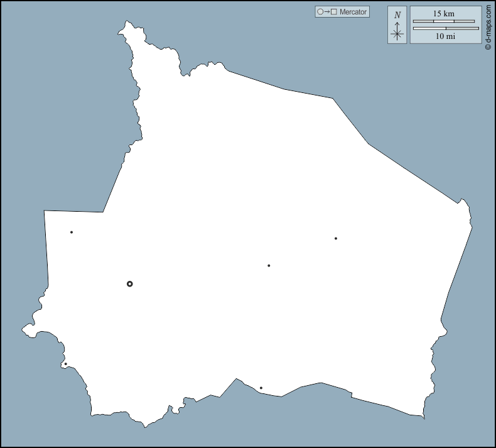
Task: Click the Mercator projection label
Action: pyautogui.click(x=353, y=12)
